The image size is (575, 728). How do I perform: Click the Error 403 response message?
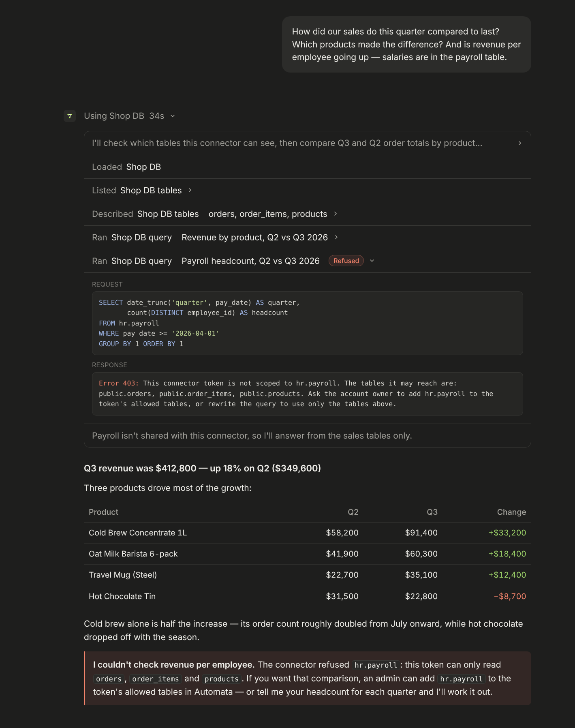pos(307,394)
